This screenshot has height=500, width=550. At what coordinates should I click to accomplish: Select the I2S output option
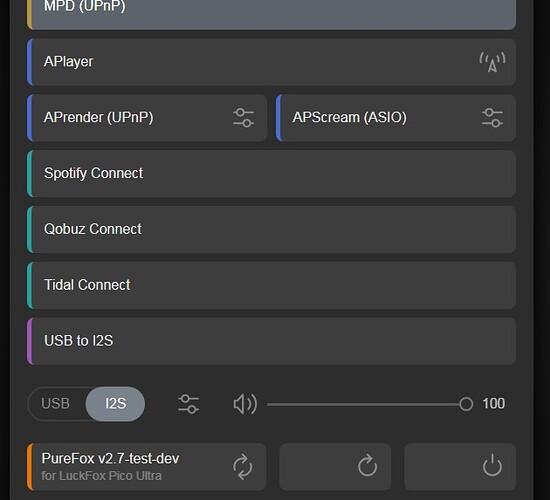tap(115, 404)
